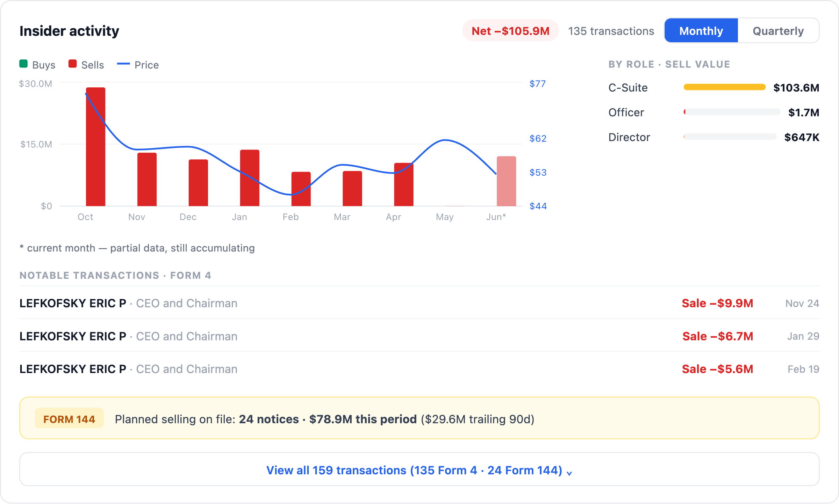Viewport: 839px width, 504px height.
Task: Click the Net –$105.9M badge
Action: (510, 31)
